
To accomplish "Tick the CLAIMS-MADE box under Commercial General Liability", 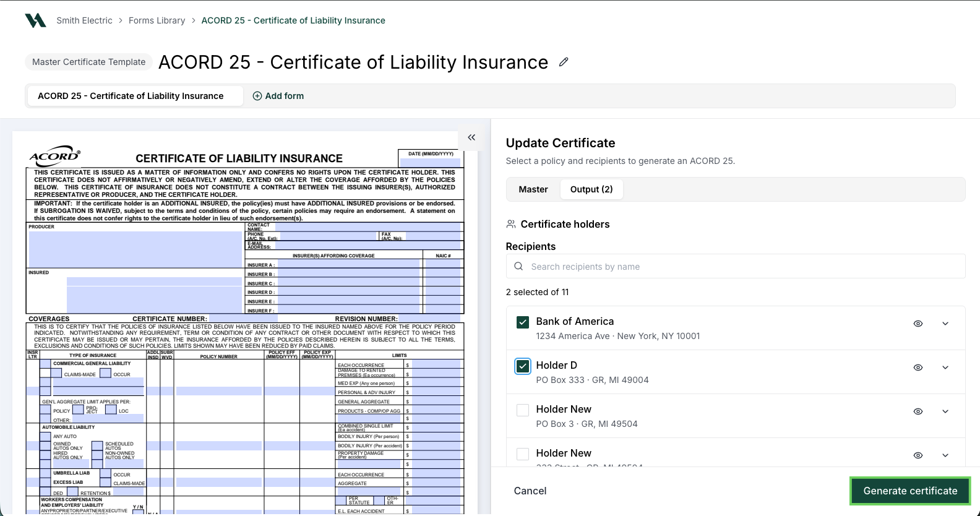I will [x=56, y=373].
